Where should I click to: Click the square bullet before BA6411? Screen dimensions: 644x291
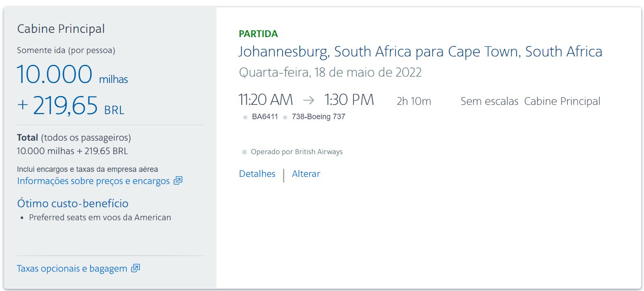[x=246, y=117]
